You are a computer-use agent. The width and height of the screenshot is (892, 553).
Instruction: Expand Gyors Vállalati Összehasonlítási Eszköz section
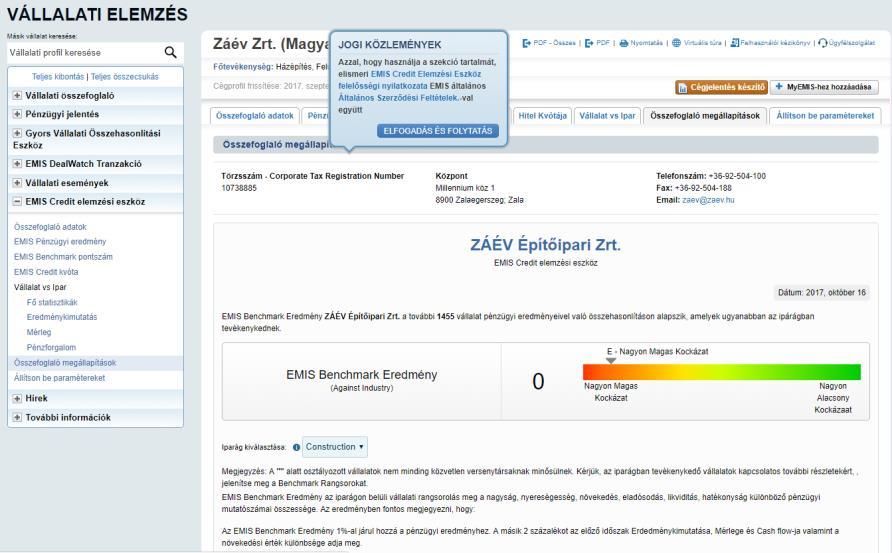(x=17, y=133)
